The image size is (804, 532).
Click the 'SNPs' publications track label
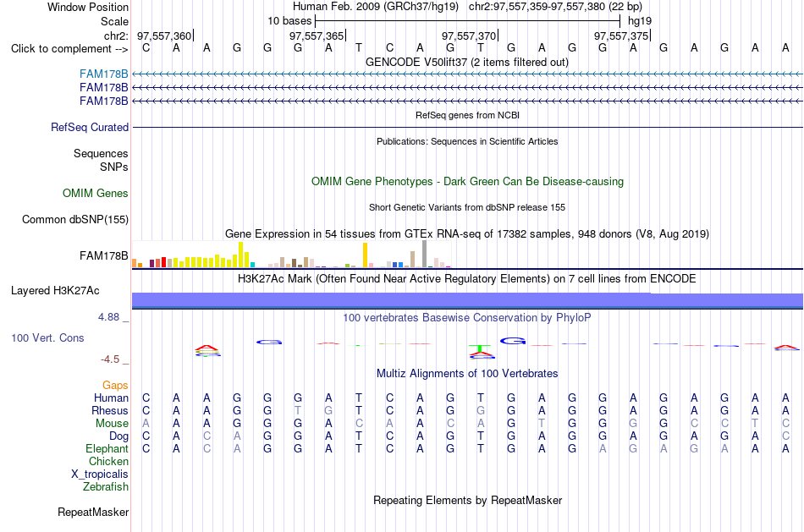[x=114, y=167]
